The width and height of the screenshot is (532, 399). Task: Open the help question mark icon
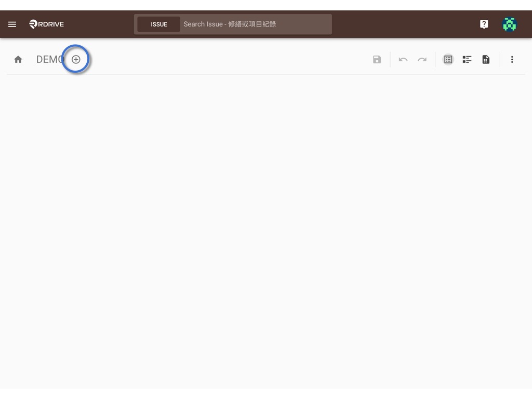point(484,24)
